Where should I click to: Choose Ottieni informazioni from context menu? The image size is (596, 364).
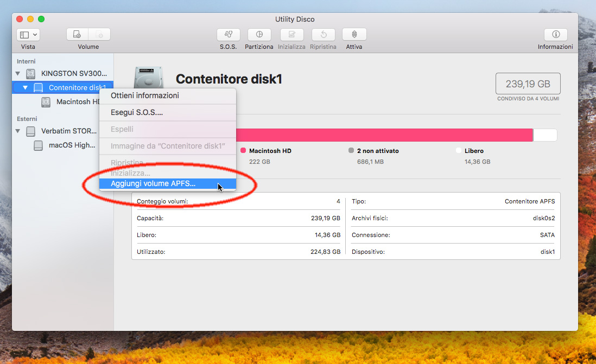(x=168, y=95)
